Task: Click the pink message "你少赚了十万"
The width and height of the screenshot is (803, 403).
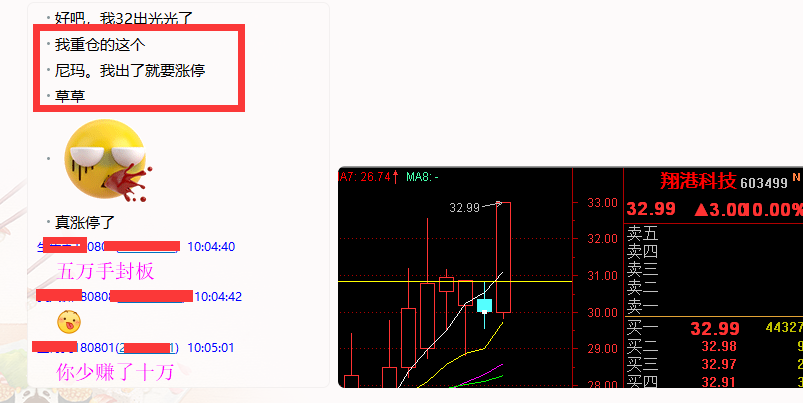Action: (115, 372)
